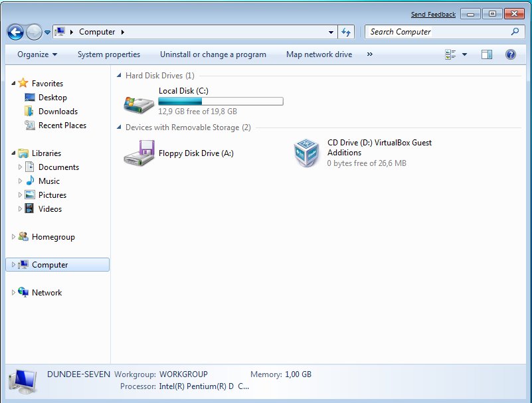Open Downloads under Favorites
The width and height of the screenshot is (532, 403).
[58, 112]
